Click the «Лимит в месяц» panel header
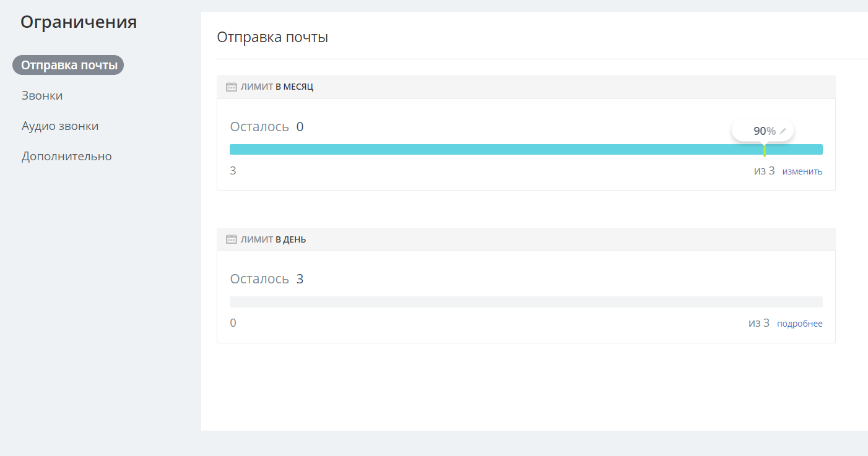Viewport: 868px width, 456px height. point(277,87)
